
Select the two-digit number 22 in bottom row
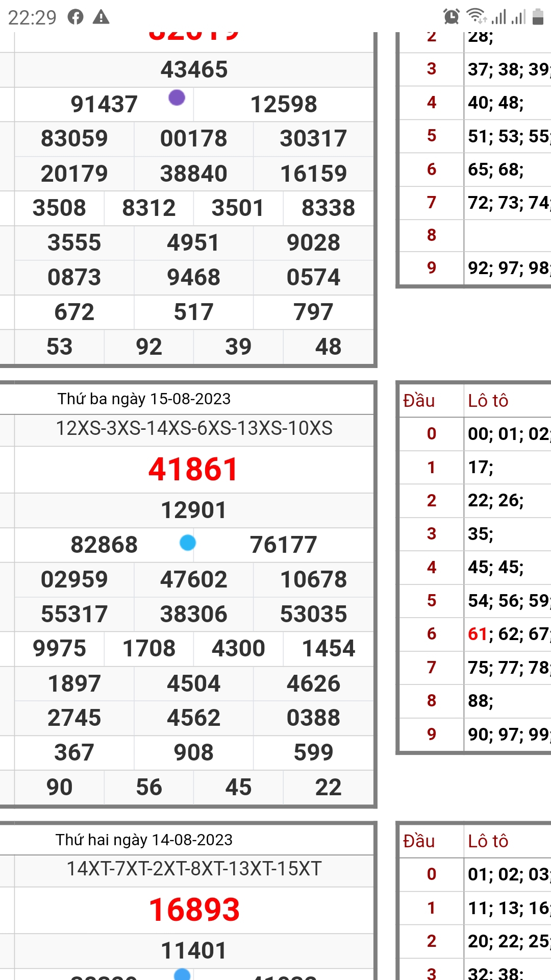pos(328,787)
